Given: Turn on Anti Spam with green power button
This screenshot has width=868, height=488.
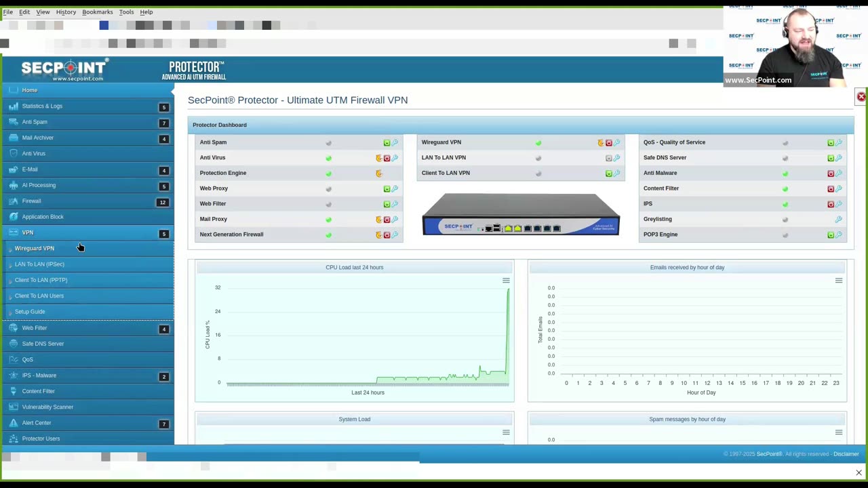Looking at the screenshot, I should (x=387, y=142).
